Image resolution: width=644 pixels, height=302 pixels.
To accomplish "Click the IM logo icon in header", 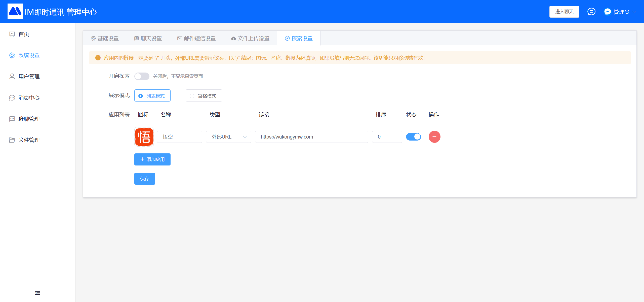I will coord(15,11).
